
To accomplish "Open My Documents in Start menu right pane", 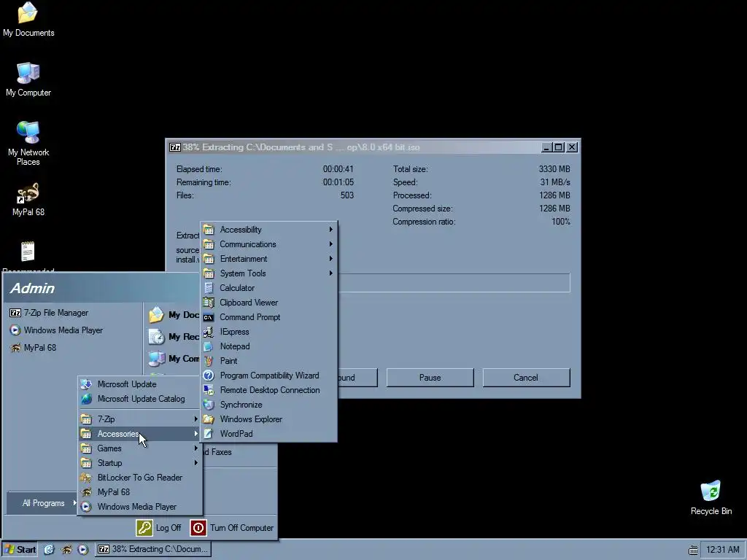I will (174, 315).
